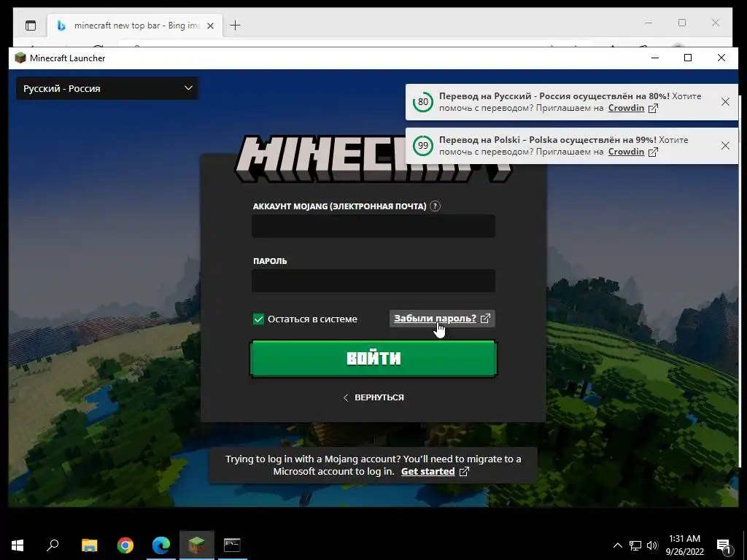Image resolution: width=747 pixels, height=560 pixels.
Task: Dismiss the Polski translation 99% notification
Action: [725, 146]
